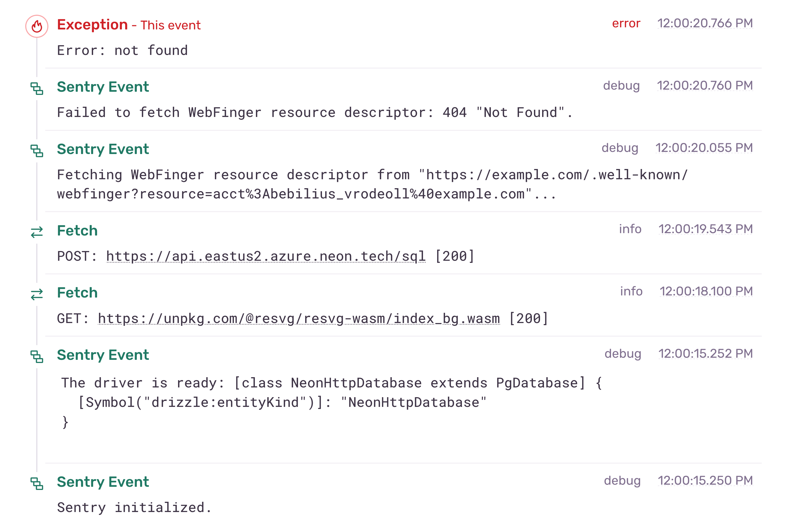
Task: Click the 'Sentry initialized.' message text
Action: tap(134, 508)
